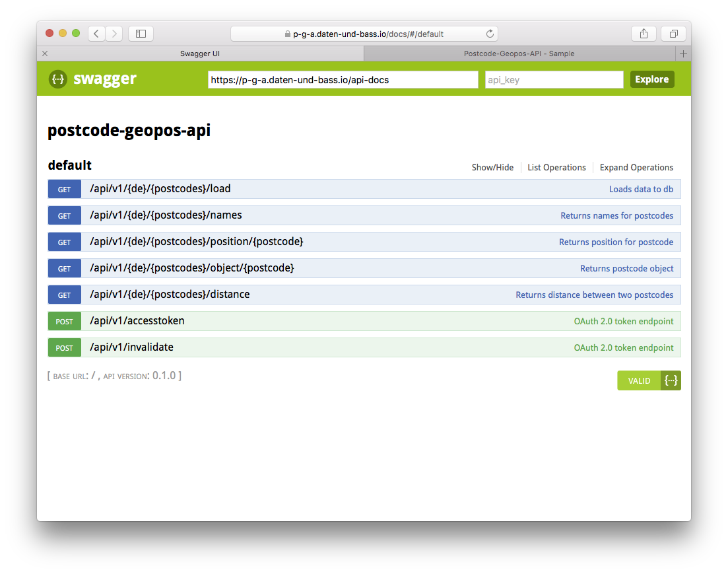Open the /api/v1/invalidate path
728x574 pixels.
pos(131,347)
